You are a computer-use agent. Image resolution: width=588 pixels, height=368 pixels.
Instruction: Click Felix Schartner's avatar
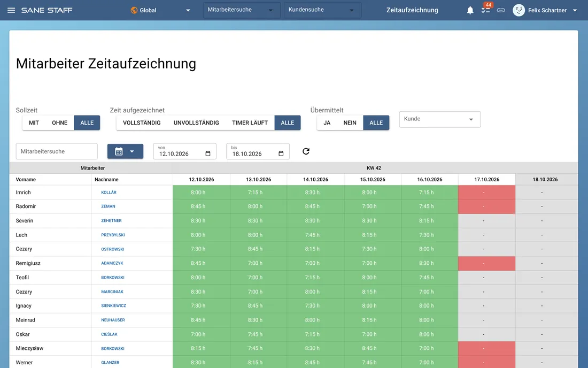pyautogui.click(x=519, y=10)
